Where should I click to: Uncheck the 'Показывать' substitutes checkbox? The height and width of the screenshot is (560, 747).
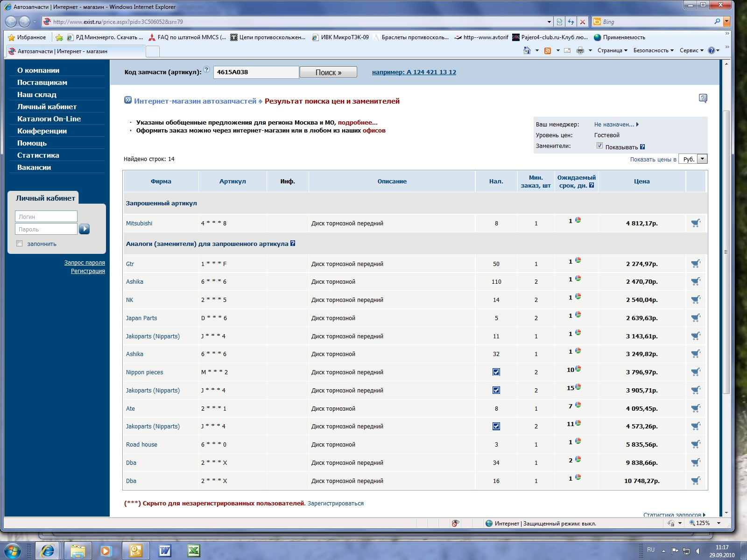[x=599, y=146]
